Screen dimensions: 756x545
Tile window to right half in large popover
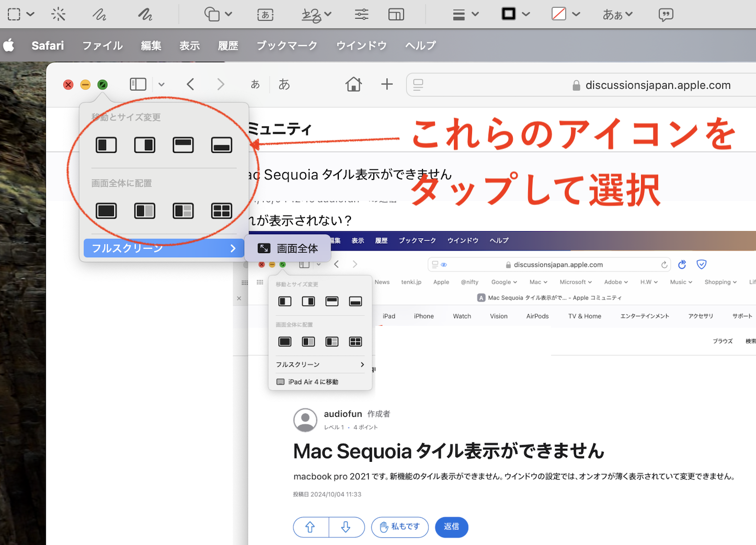(145, 145)
